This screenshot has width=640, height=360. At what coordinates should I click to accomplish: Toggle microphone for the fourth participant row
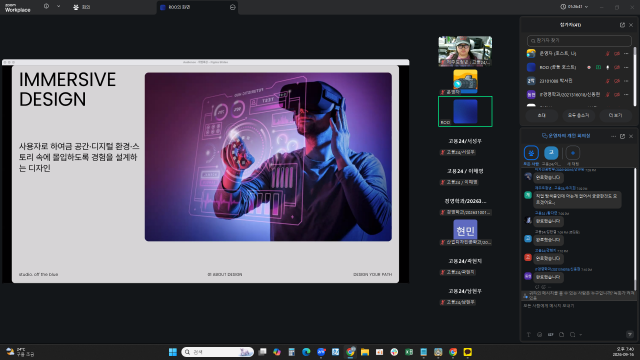coord(608,94)
